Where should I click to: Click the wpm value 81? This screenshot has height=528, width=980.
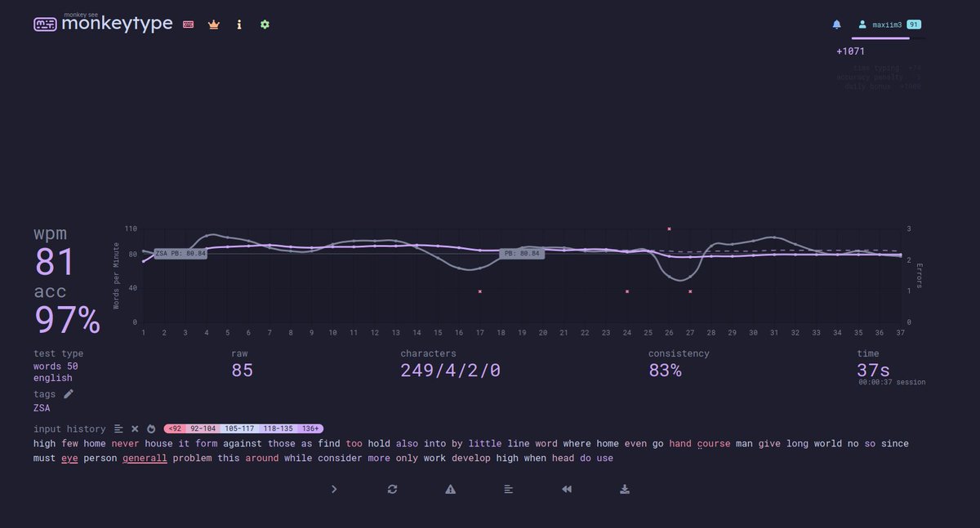coord(55,263)
